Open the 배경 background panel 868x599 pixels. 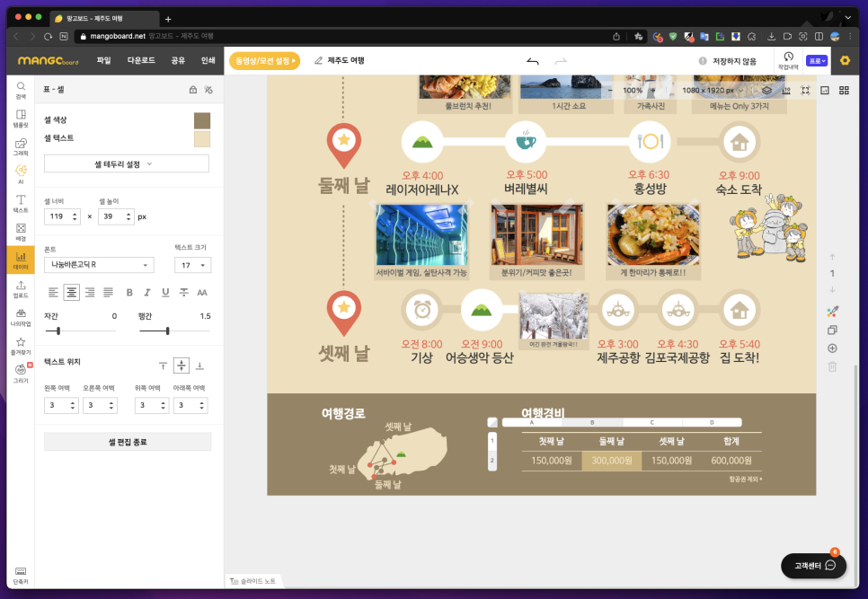click(x=21, y=232)
